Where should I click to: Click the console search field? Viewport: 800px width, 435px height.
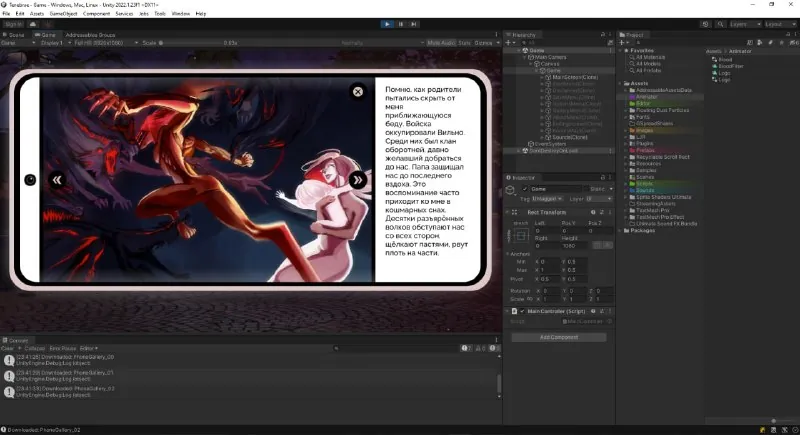(395, 348)
